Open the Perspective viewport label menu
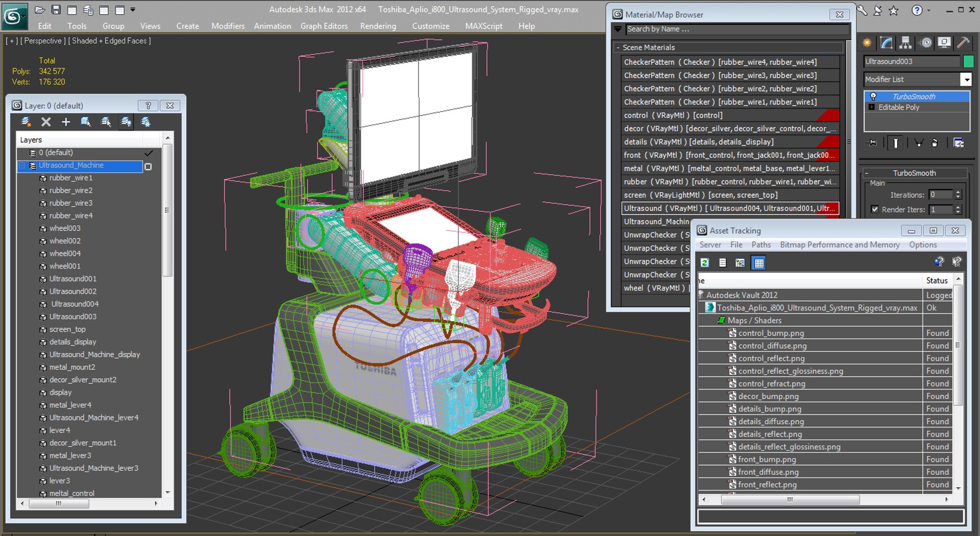Image resolution: width=980 pixels, height=536 pixels. pyautogui.click(x=43, y=41)
